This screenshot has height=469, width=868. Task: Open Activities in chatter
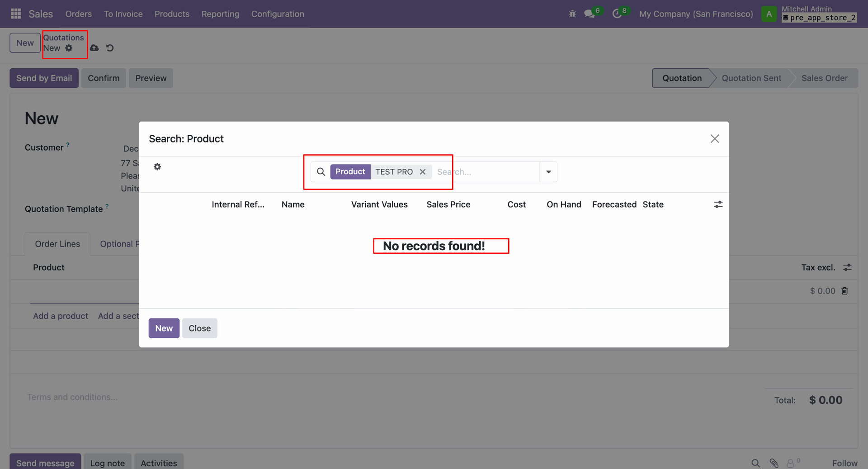coord(159,462)
